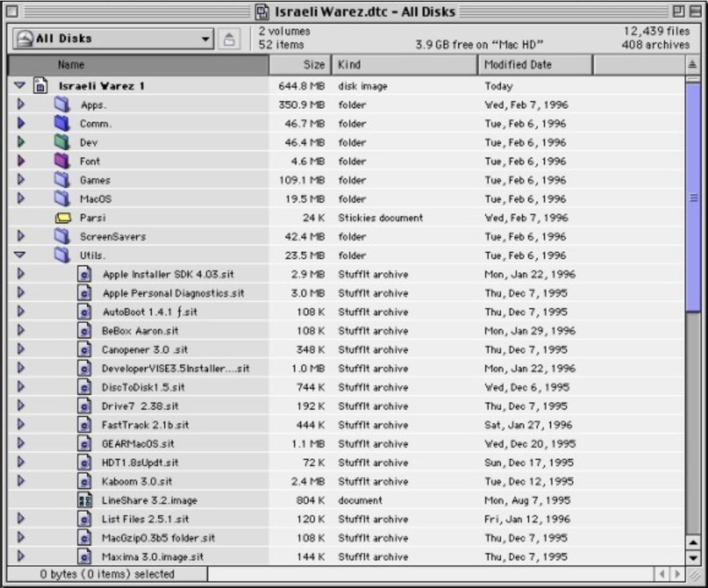Click the eject/up button beside All Disks
Viewport: 708px width, 588px height.
pyautogui.click(x=230, y=39)
